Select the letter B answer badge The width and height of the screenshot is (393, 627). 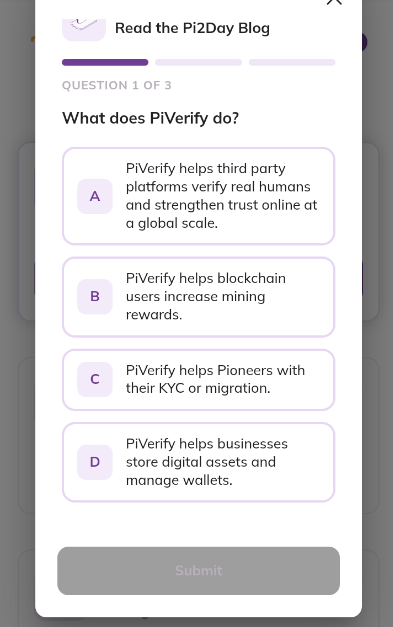point(95,296)
